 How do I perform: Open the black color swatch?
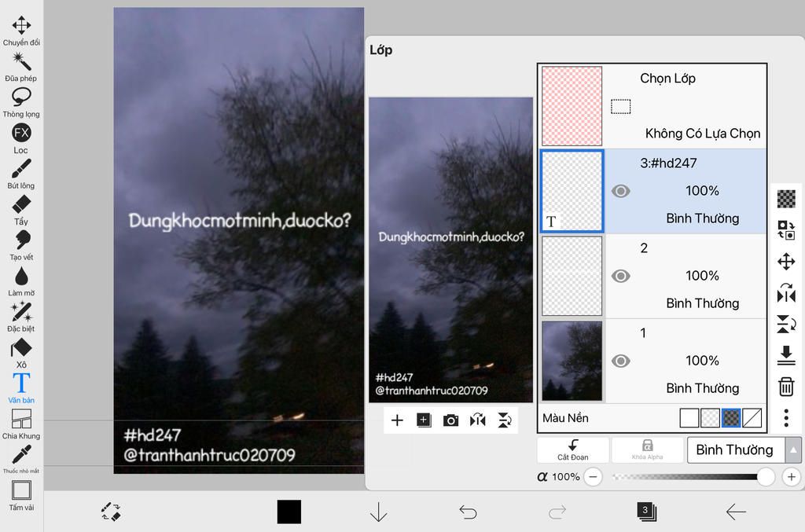(x=289, y=512)
